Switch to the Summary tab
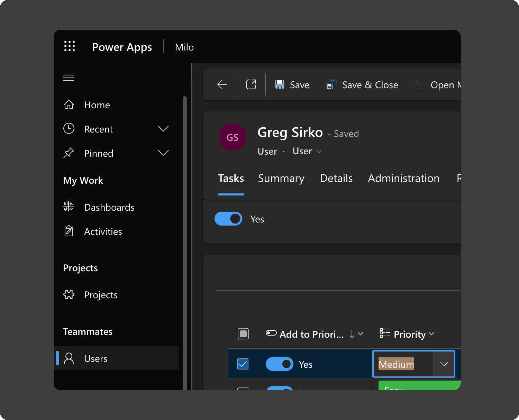Viewport: 519px width, 420px height. 281,178
